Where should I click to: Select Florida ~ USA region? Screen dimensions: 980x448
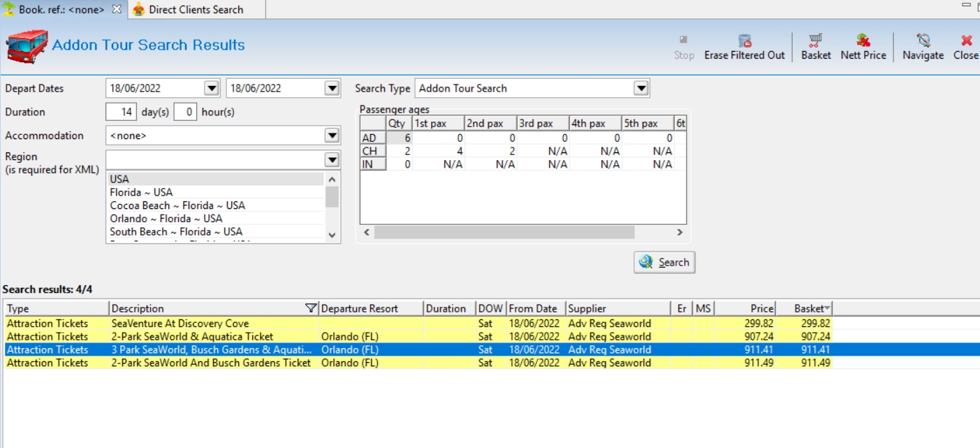215,192
